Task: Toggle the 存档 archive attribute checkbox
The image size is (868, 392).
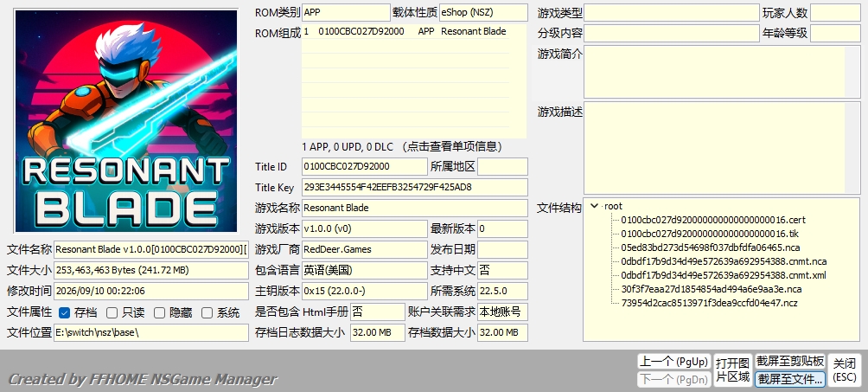Action: pos(64,312)
